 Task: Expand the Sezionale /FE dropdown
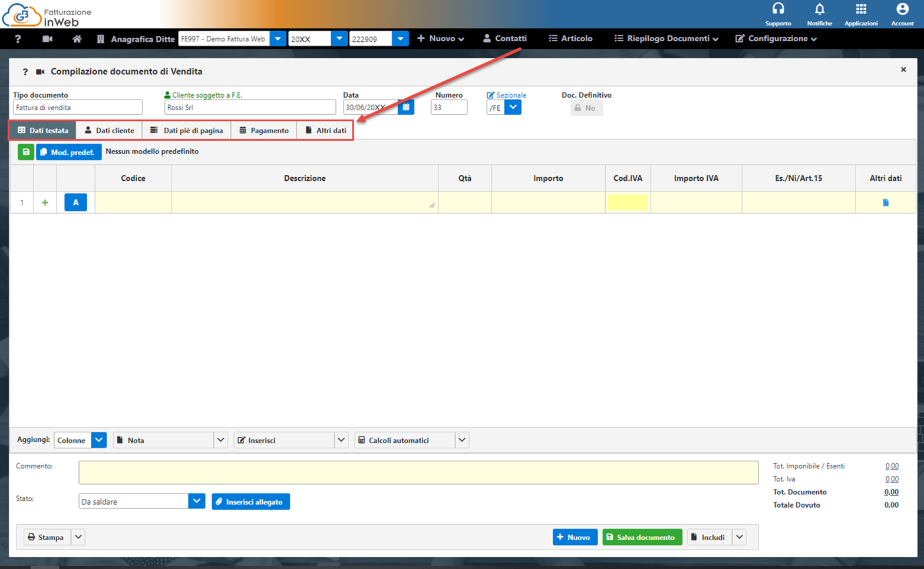[x=513, y=107]
